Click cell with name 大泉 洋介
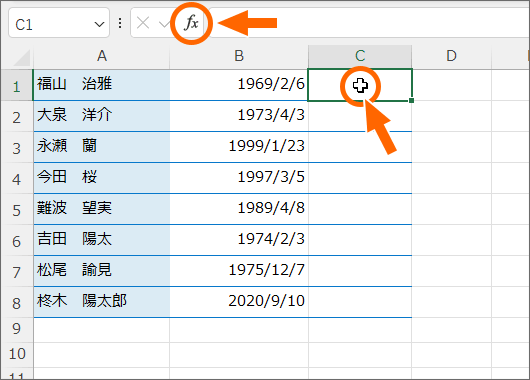The width and height of the screenshot is (530, 380). 101,116
